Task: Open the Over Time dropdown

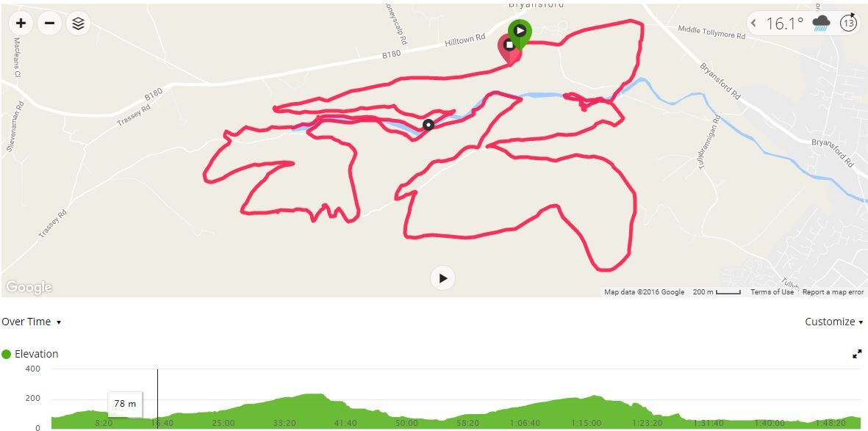Action: 31,322
